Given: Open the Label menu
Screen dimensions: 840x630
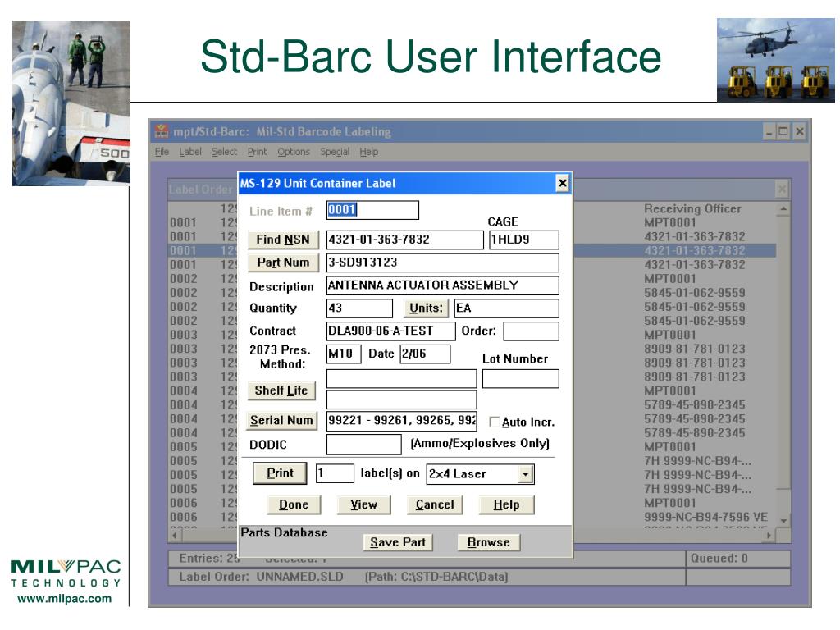Looking at the screenshot, I should click(190, 152).
